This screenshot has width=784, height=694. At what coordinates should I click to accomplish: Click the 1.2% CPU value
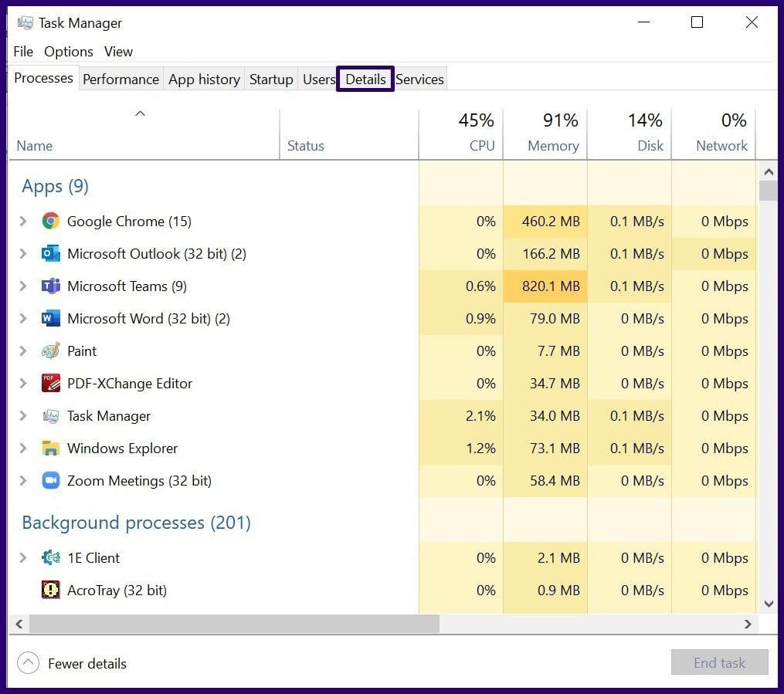pos(480,449)
